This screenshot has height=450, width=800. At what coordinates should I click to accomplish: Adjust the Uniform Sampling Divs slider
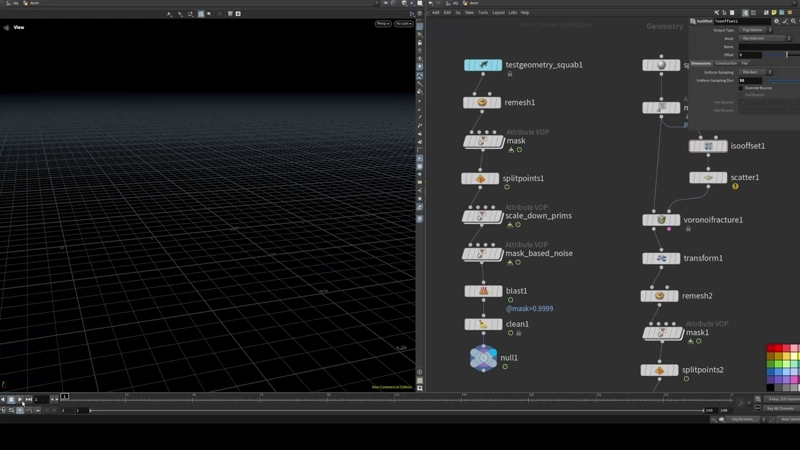(x=782, y=81)
